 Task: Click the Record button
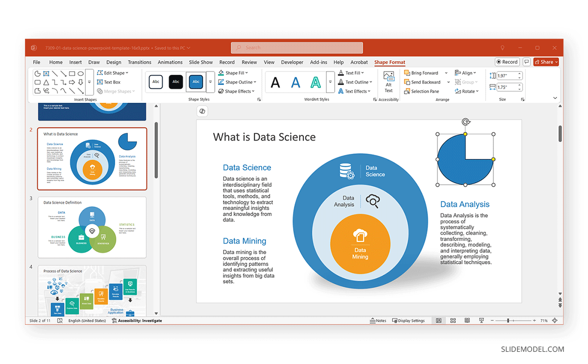pos(507,62)
